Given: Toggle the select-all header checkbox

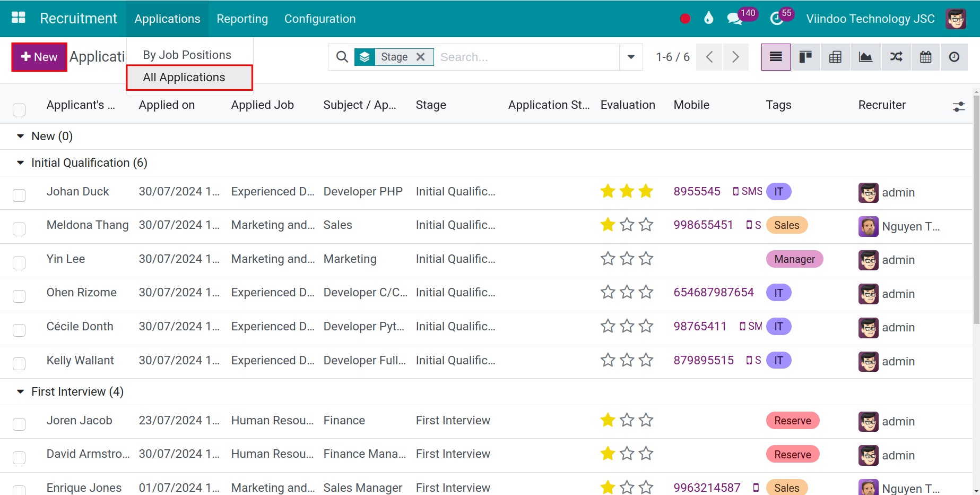Looking at the screenshot, I should (19, 109).
